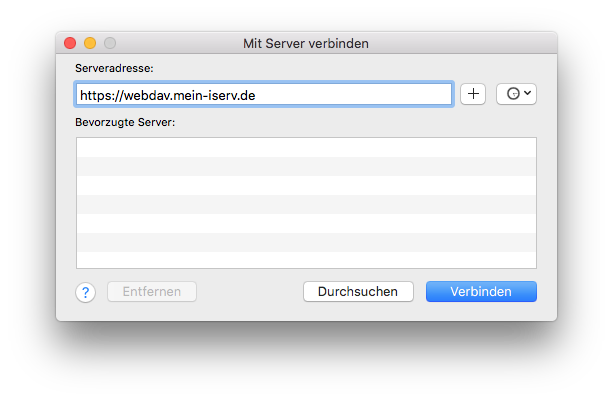Select the sixth row of favorite servers list
Screen dimensions: 613x401
click(306, 242)
